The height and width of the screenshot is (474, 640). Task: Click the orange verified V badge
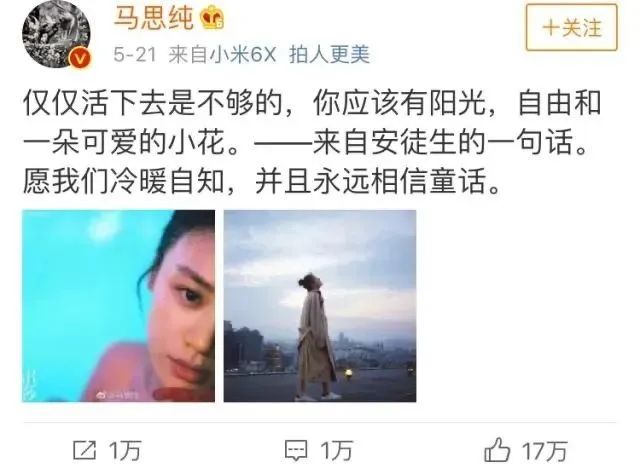tap(80, 59)
